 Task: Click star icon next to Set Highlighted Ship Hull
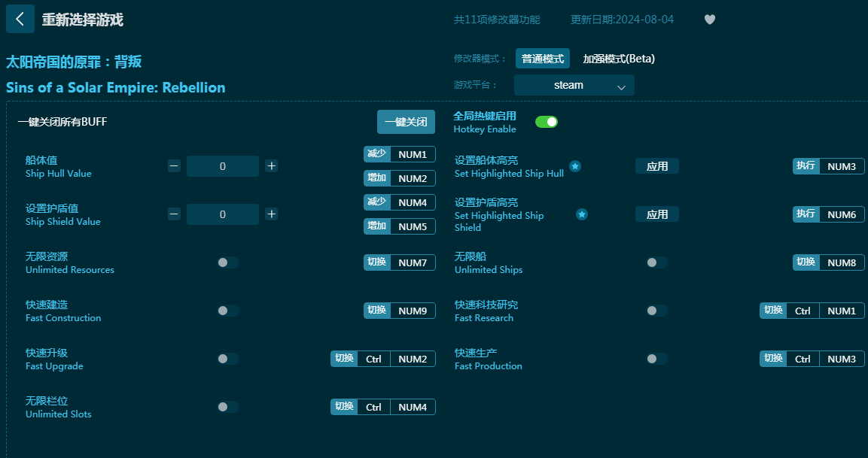point(575,166)
